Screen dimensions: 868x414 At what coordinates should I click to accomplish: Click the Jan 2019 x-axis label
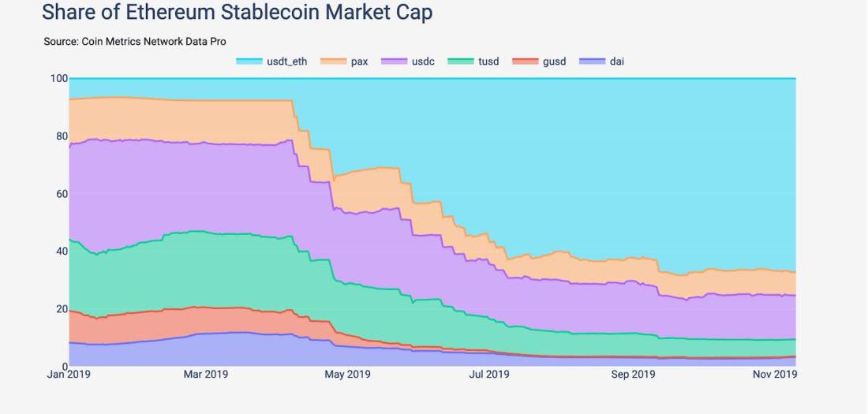click(69, 375)
